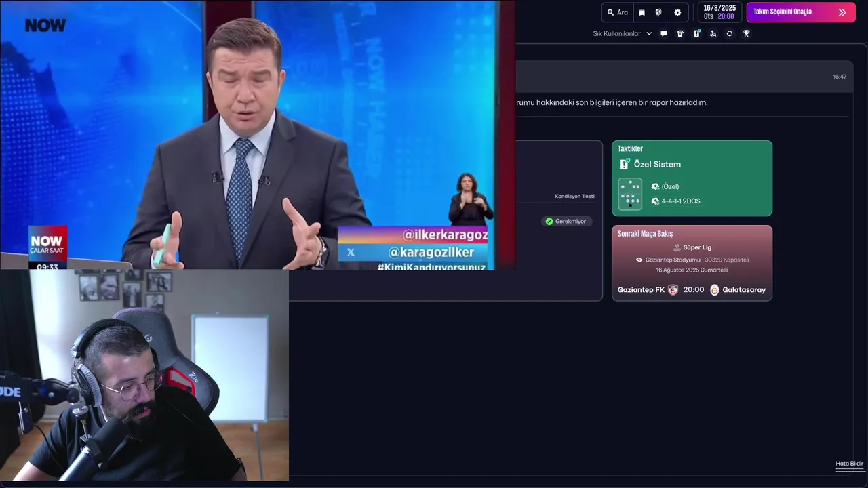868x488 pixels.
Task: Click the Özel Sistem tactic icon
Action: point(625,164)
